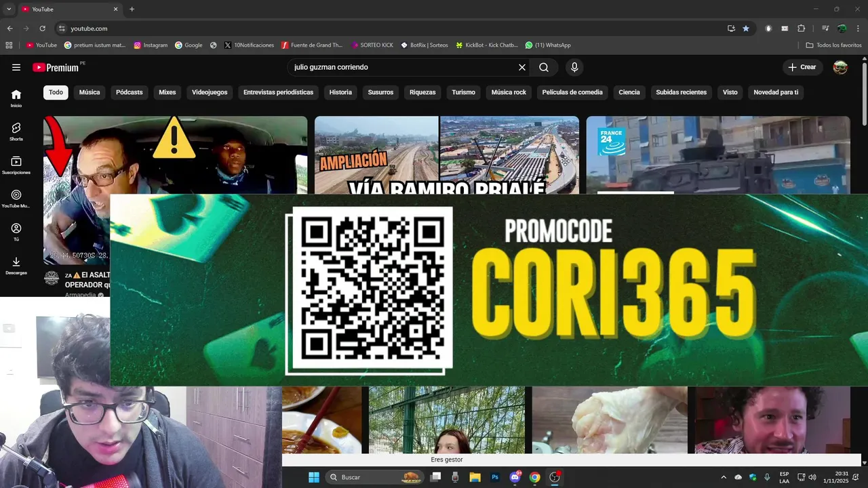Click the magnifier search button
Screen dimensions: 868x488
tap(544, 67)
